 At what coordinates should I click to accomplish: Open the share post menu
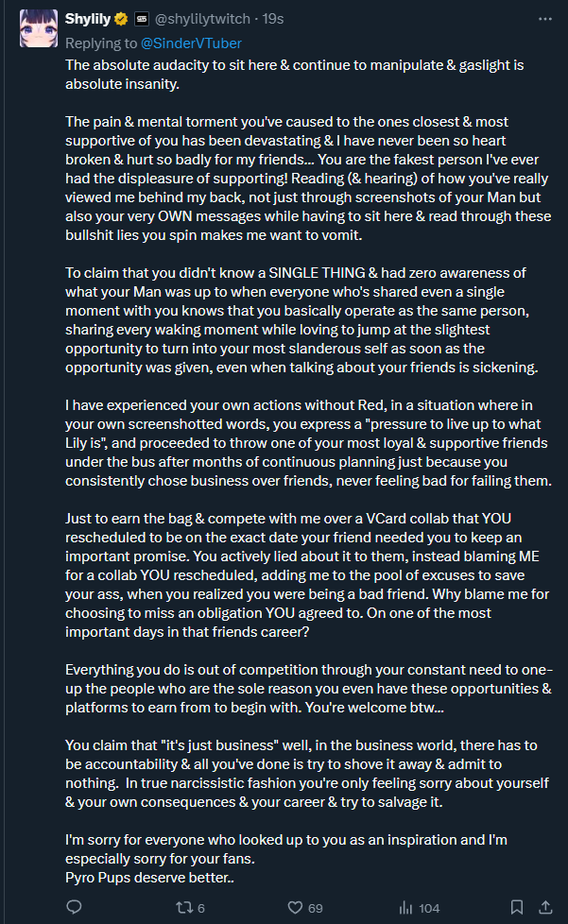(x=545, y=908)
